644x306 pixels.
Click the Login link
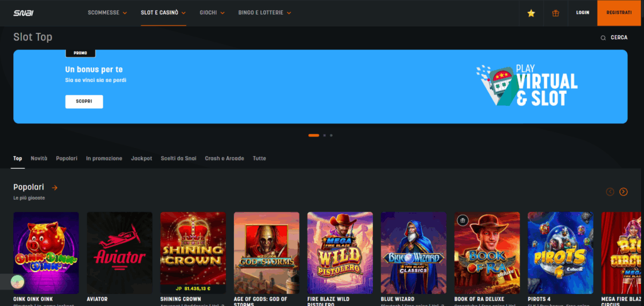(x=582, y=13)
